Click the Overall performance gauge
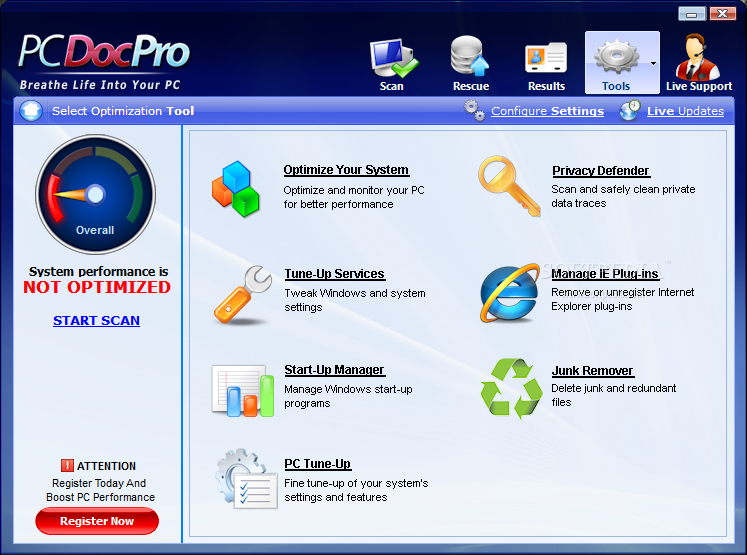 95,194
